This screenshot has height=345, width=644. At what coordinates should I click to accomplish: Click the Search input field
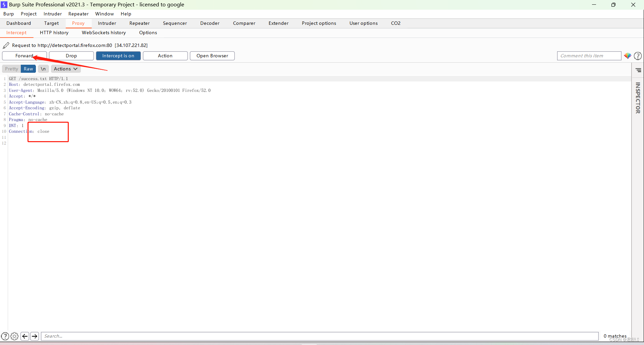pyautogui.click(x=320, y=336)
